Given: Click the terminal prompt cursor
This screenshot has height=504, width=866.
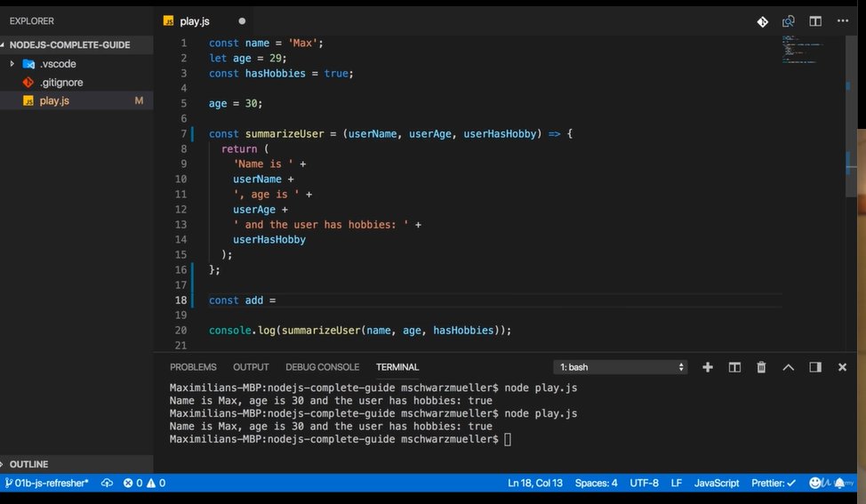Looking at the screenshot, I should [x=508, y=439].
